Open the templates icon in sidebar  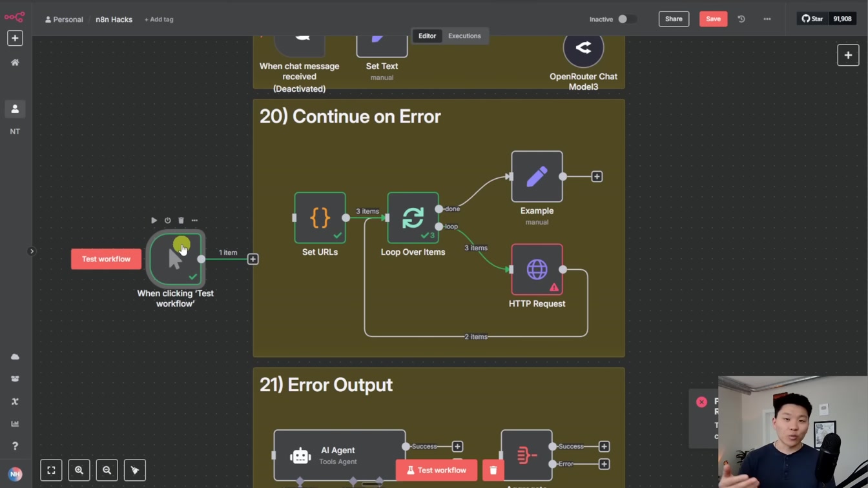click(15, 379)
